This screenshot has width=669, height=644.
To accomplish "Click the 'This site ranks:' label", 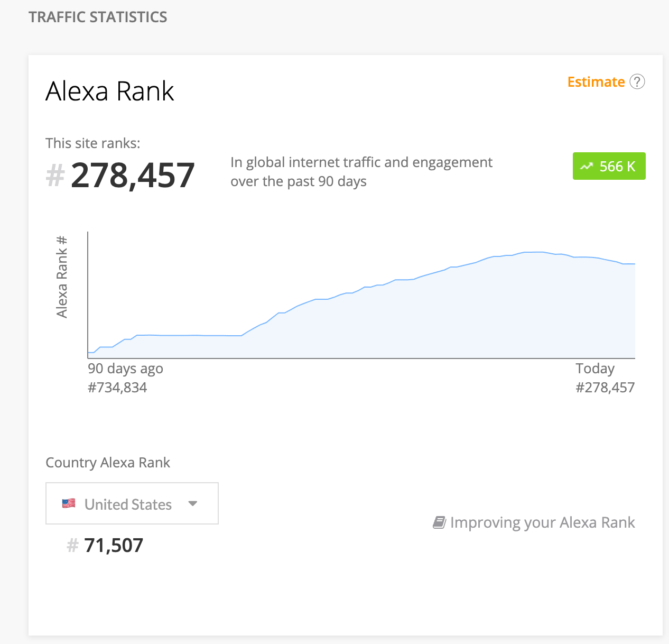I will point(93,143).
